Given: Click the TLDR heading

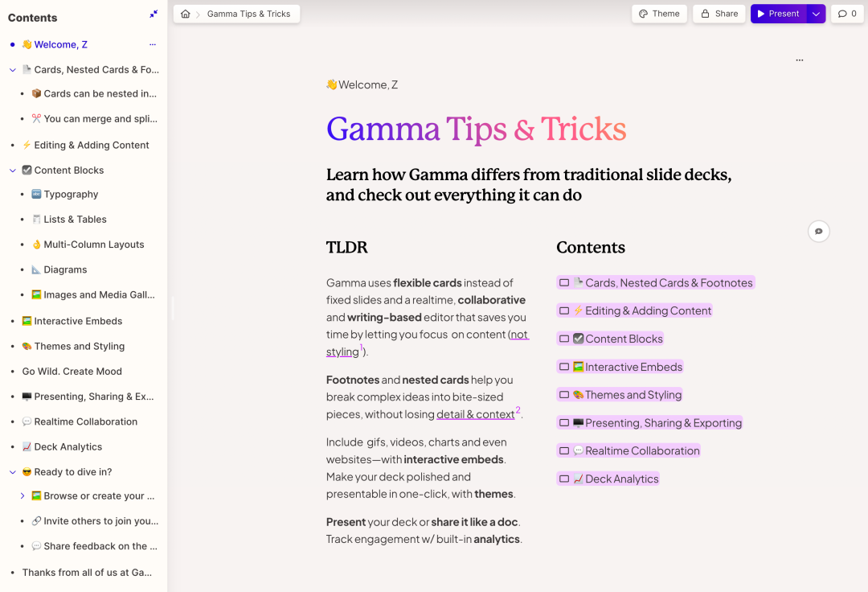Looking at the screenshot, I should click(346, 247).
